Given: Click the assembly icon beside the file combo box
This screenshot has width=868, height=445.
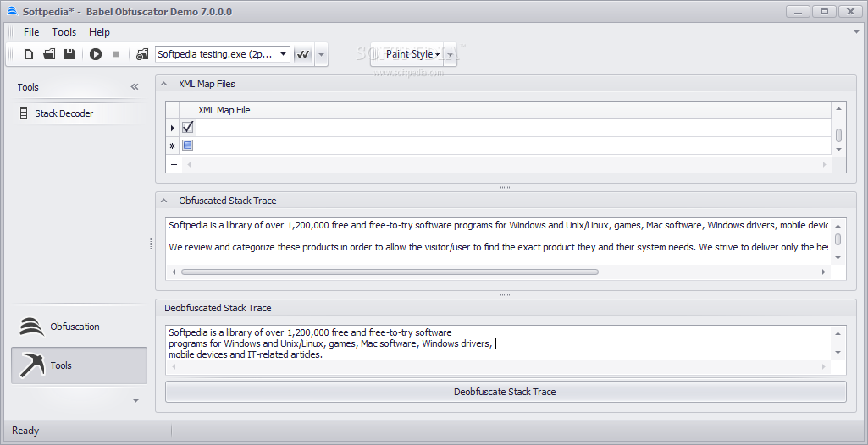Looking at the screenshot, I should (x=142, y=54).
